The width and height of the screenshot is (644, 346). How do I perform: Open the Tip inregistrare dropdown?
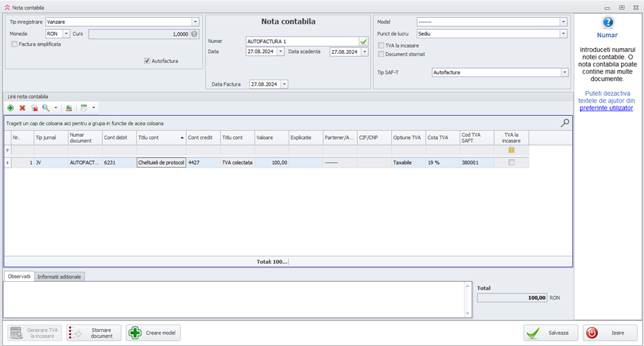coord(195,22)
